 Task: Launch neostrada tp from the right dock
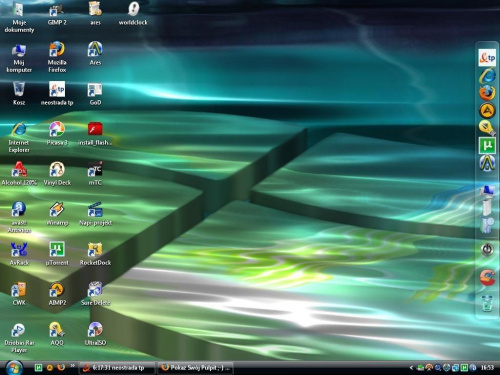[x=487, y=57]
